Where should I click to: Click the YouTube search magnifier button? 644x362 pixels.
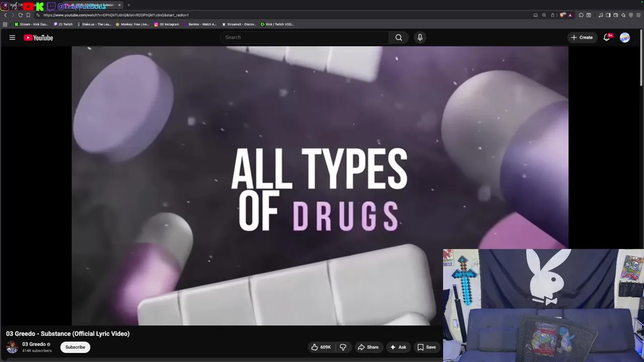(x=398, y=37)
